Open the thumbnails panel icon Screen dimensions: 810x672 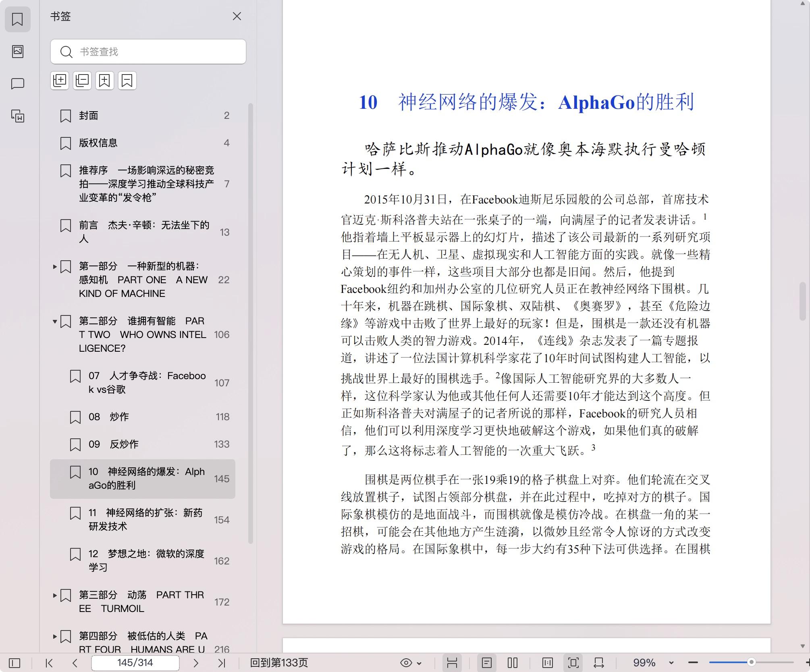coord(17,51)
